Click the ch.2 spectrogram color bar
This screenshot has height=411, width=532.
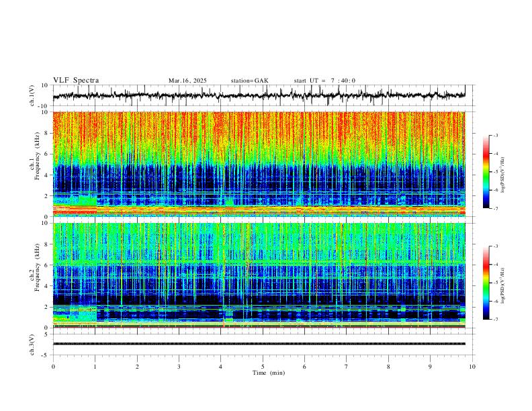coord(486,283)
